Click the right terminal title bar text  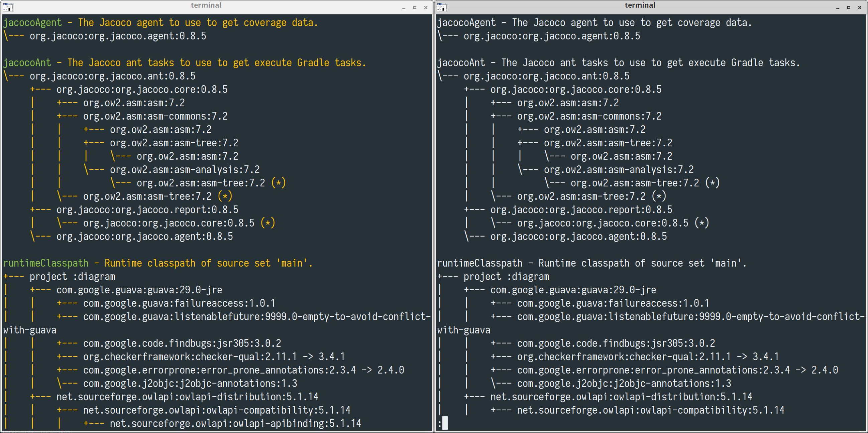pyautogui.click(x=640, y=5)
